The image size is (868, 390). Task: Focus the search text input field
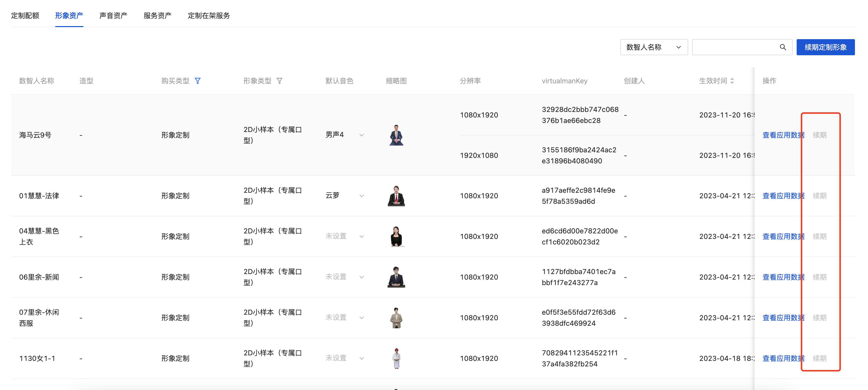(x=735, y=47)
